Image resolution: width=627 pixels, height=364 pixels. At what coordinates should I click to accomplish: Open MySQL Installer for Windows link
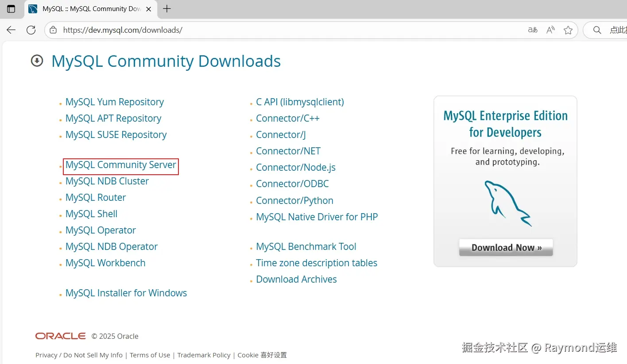(126, 293)
